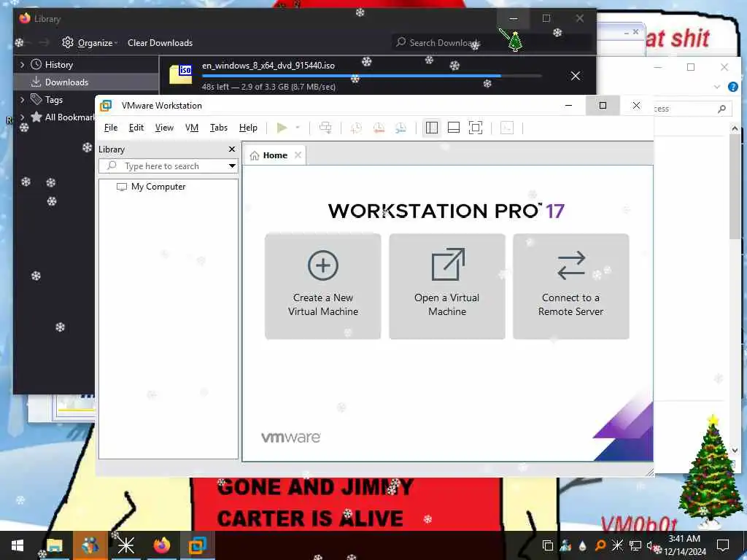Click Open a Virtual Machine tile

[447, 286]
